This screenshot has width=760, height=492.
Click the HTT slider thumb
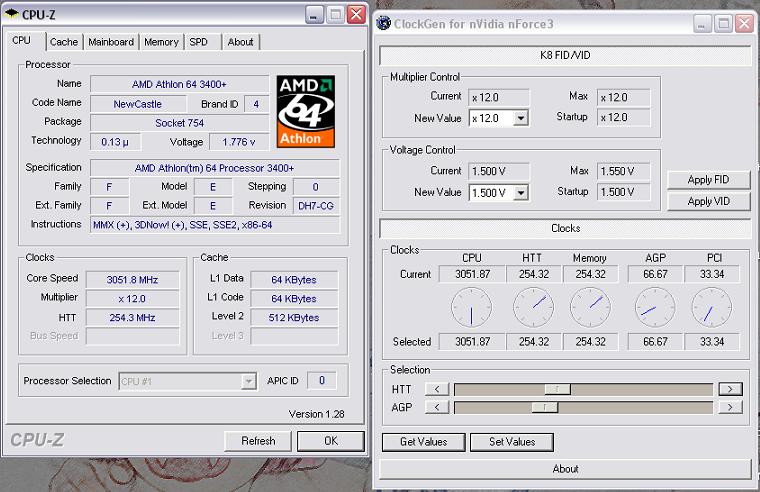(x=557, y=389)
